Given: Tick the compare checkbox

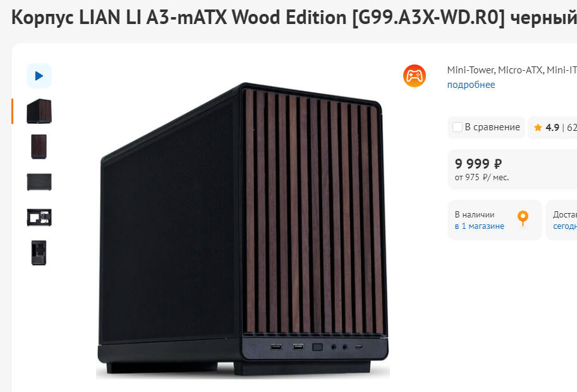Looking at the screenshot, I should pyautogui.click(x=458, y=127).
